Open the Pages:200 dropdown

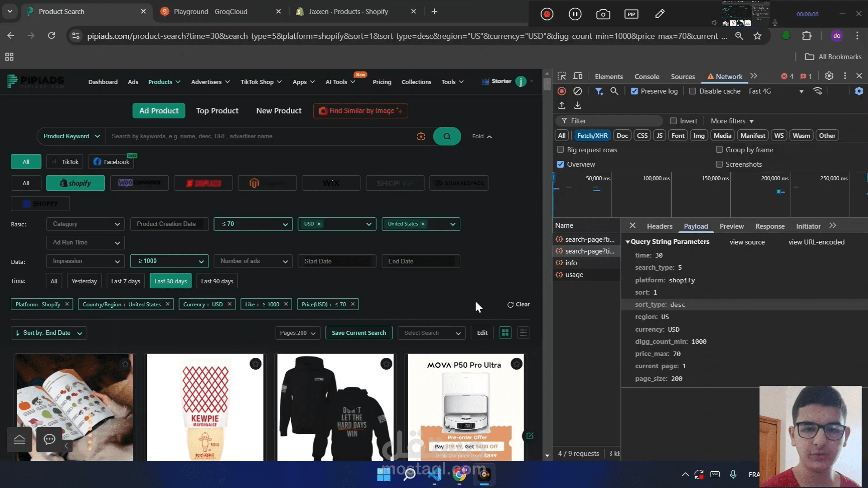point(297,333)
